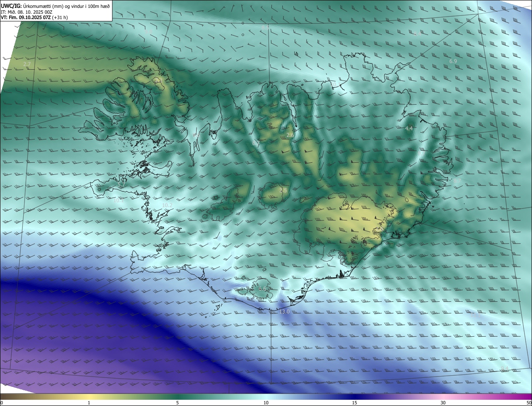Click the "30" tick on the colour scale
Viewport: 532px width, 406px height.
pyautogui.click(x=443, y=403)
